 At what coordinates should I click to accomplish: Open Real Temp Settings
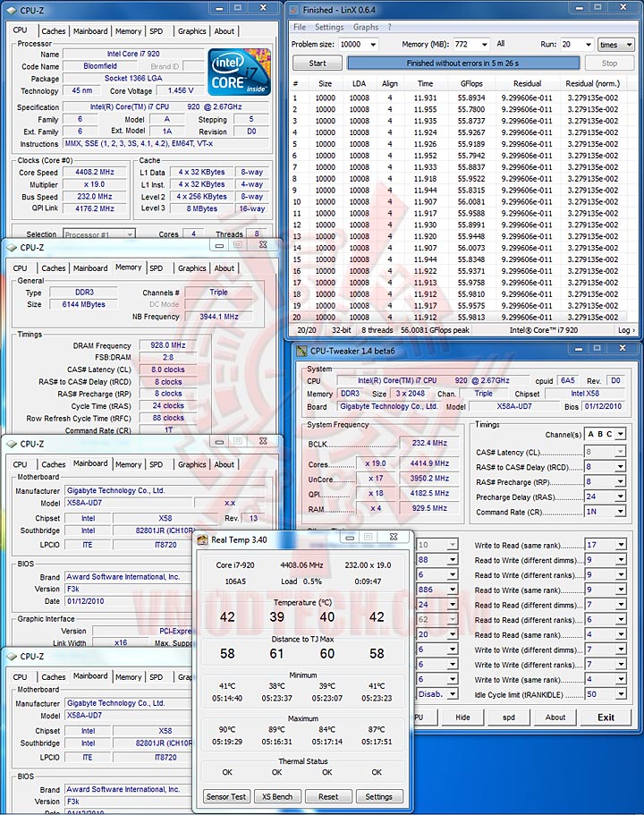tap(379, 797)
